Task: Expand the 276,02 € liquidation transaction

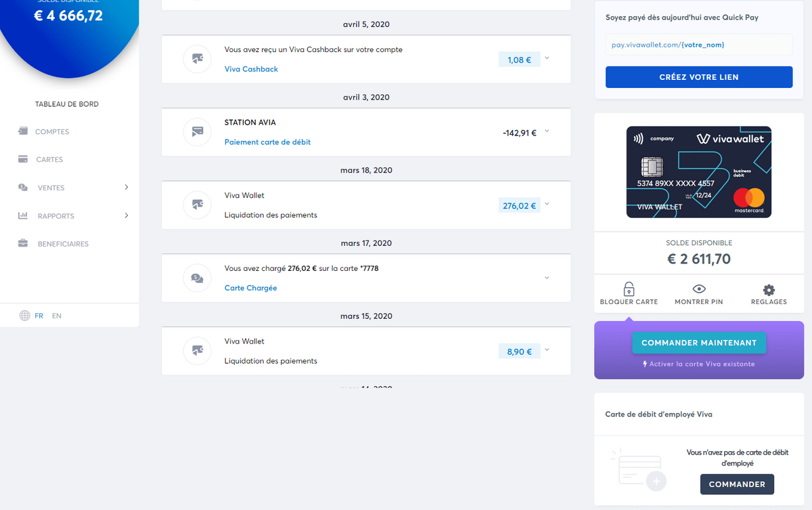Action: point(547,204)
